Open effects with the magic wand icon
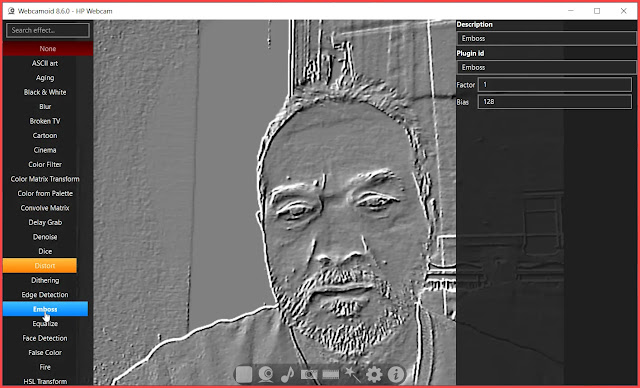The image size is (640, 388). (x=352, y=374)
